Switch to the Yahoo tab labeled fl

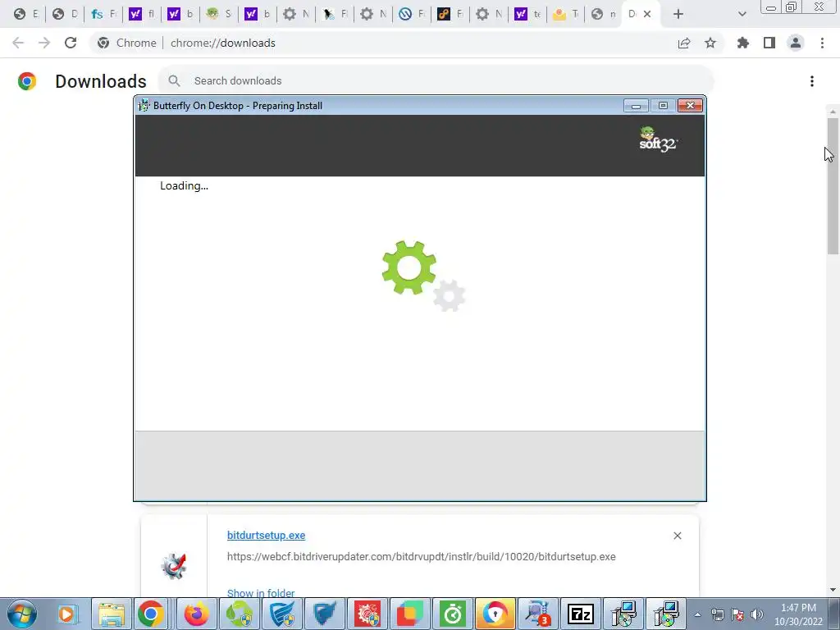point(143,15)
